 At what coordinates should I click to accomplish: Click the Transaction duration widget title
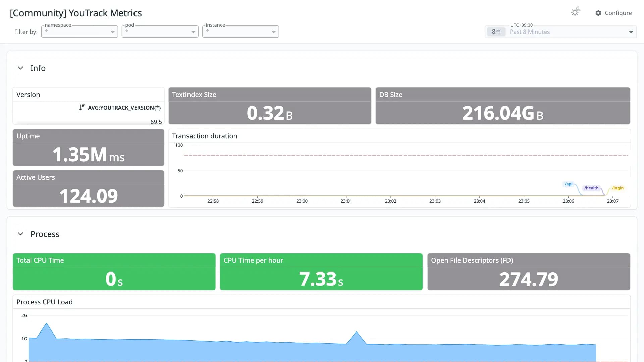(x=205, y=136)
